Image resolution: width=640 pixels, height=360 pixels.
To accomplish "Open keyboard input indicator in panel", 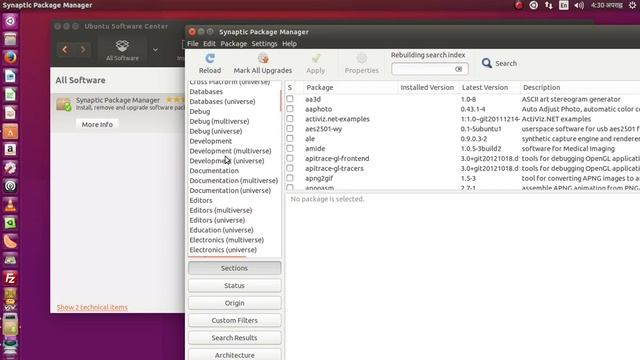I will click(x=564, y=5).
